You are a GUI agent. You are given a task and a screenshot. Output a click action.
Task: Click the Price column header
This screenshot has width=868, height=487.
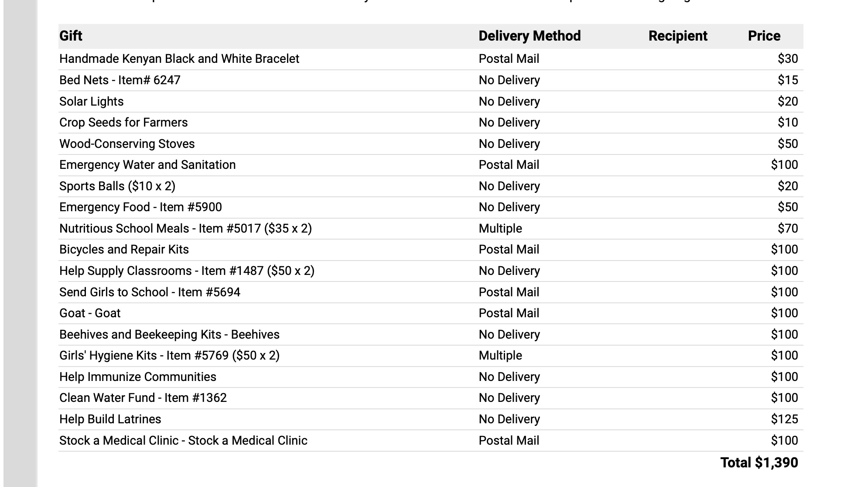coord(764,36)
